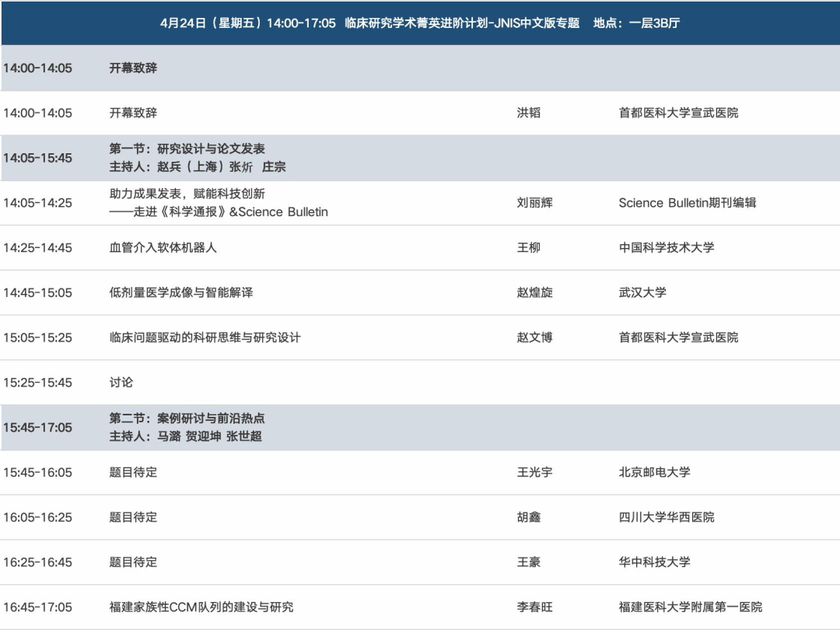Click '中国科学技术大学' affiliation
The height and width of the screenshot is (630, 840).
pyautogui.click(x=667, y=247)
